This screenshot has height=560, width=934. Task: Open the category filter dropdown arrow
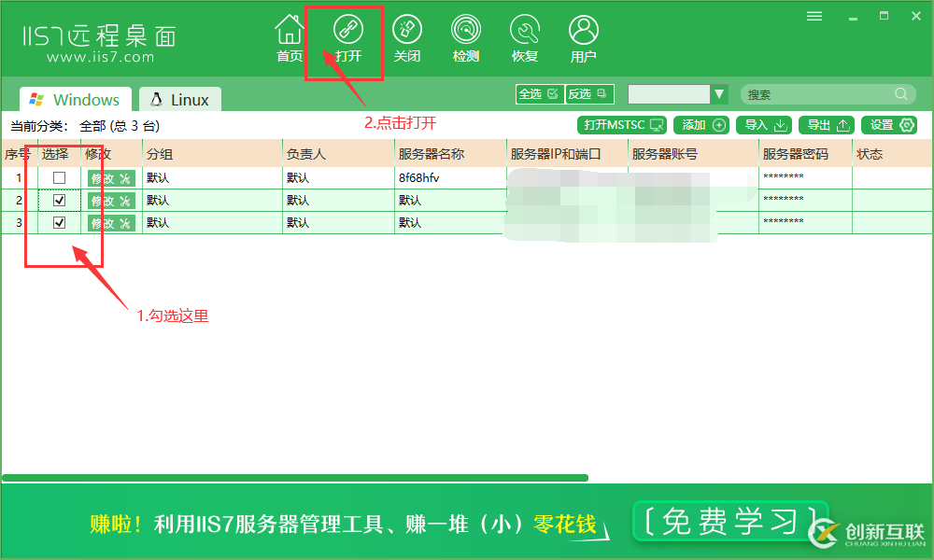click(718, 93)
